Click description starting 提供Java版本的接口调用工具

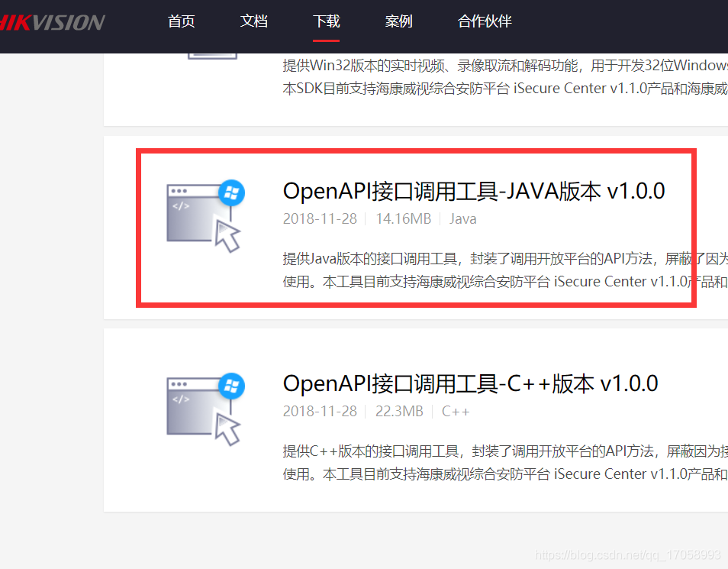pos(505,270)
